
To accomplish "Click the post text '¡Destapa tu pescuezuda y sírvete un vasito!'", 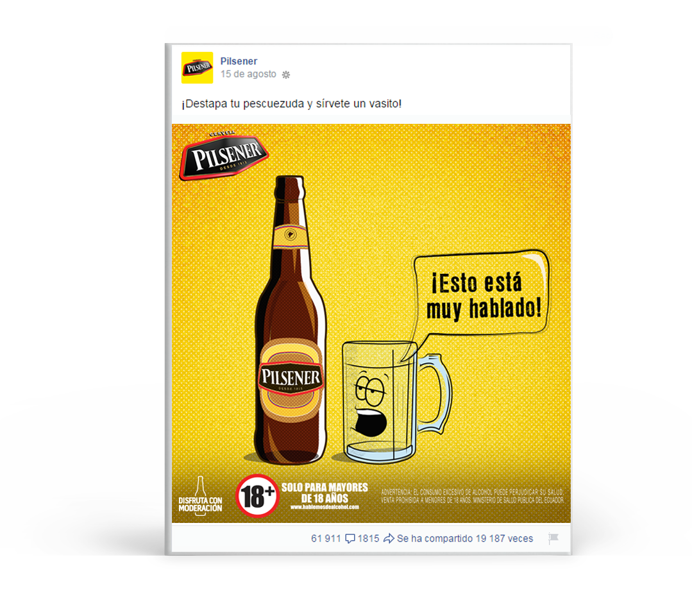I will coord(291,104).
